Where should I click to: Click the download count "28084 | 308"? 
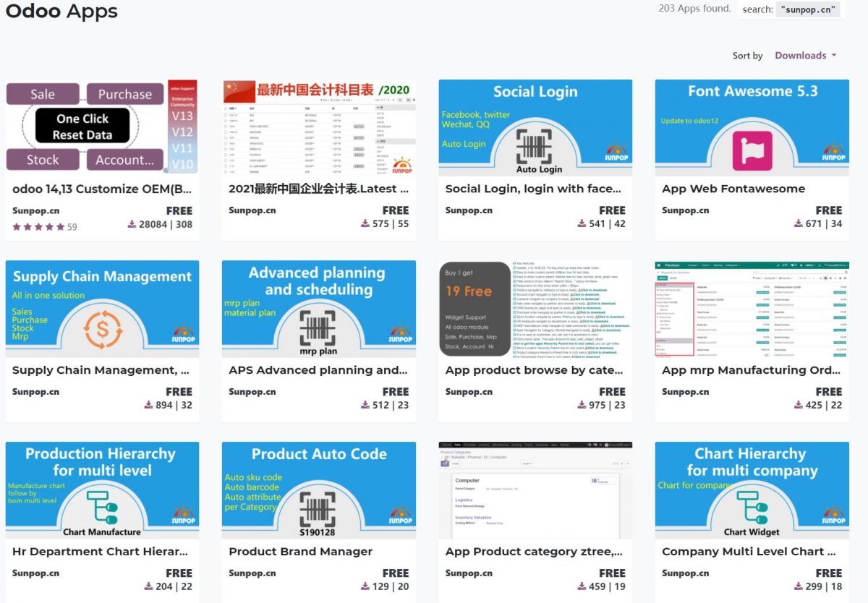(x=166, y=224)
